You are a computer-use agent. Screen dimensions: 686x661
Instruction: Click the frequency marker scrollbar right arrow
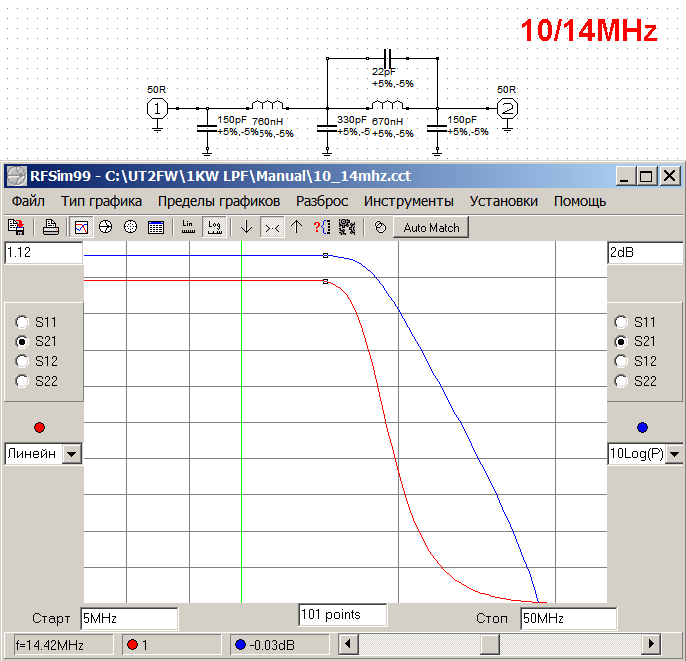tap(651, 644)
